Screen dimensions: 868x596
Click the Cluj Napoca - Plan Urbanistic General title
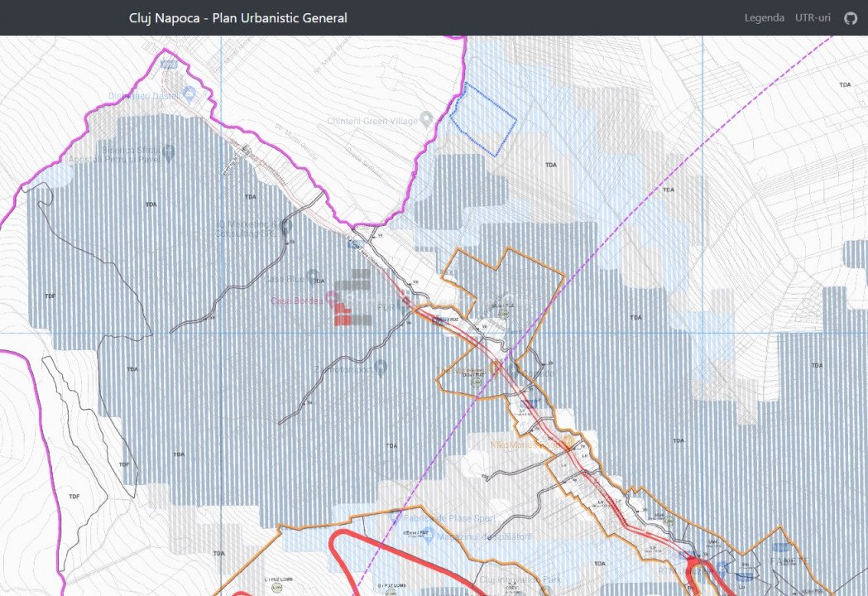point(238,18)
